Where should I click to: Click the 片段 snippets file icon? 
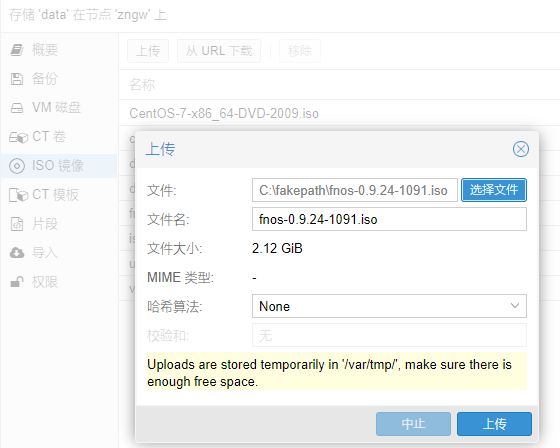coord(17,224)
